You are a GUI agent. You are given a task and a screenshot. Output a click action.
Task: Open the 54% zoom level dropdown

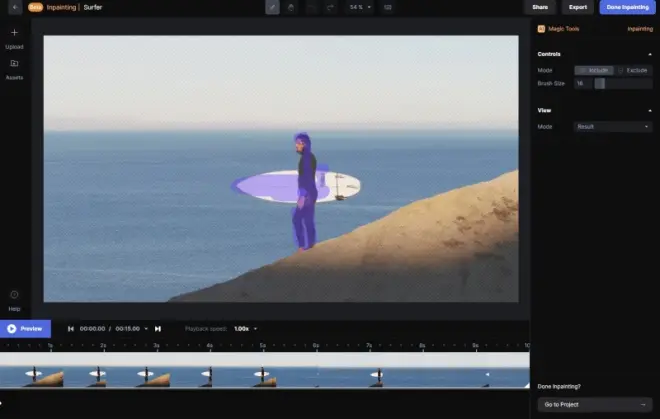359,7
